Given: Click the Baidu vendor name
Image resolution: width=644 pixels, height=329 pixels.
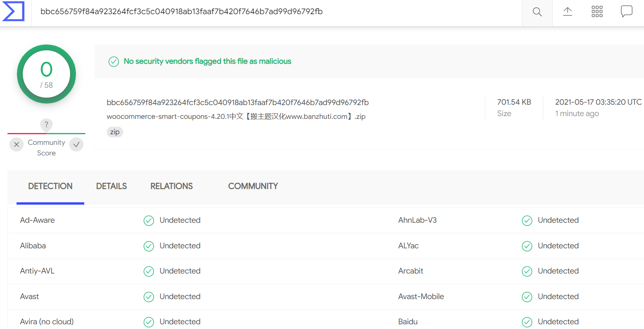Looking at the screenshot, I should click(408, 322).
